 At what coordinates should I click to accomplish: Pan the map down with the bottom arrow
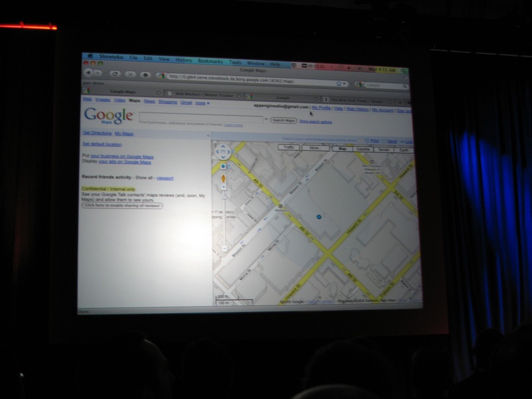click(223, 157)
